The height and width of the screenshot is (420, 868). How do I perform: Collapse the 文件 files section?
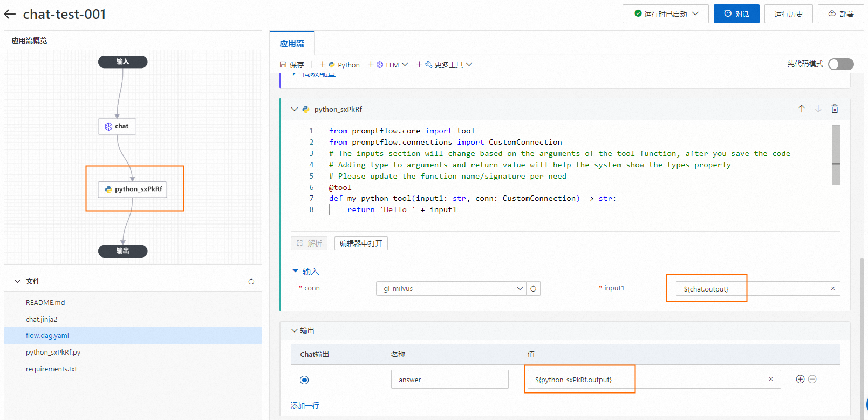tap(17, 281)
